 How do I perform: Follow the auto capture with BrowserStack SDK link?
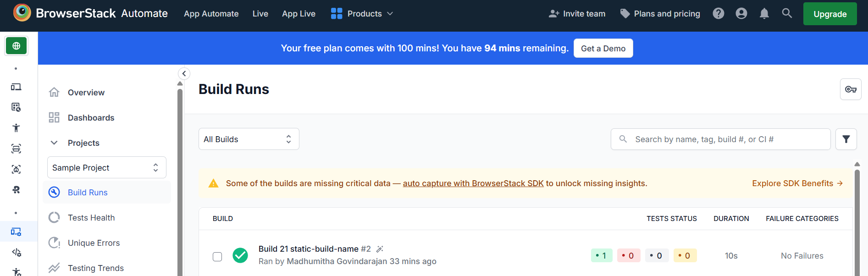pyautogui.click(x=473, y=183)
